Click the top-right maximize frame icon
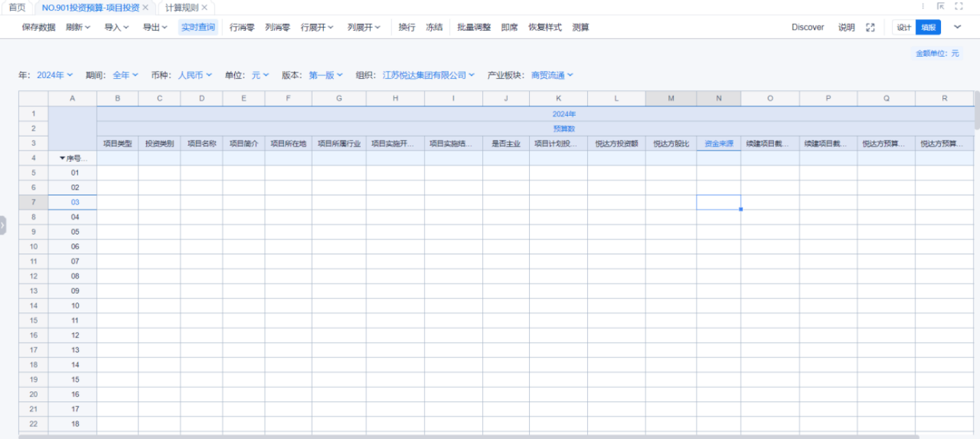Screen dimensions: 980x439 pyautogui.click(x=959, y=6)
